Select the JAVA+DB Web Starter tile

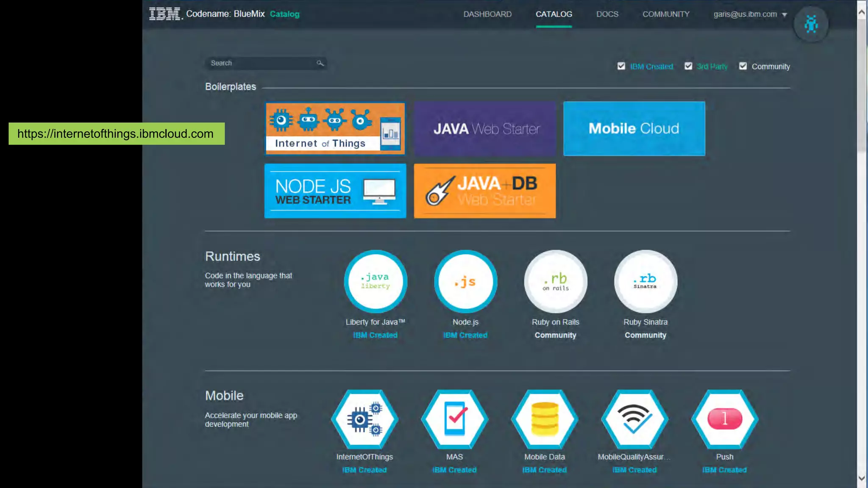(484, 191)
